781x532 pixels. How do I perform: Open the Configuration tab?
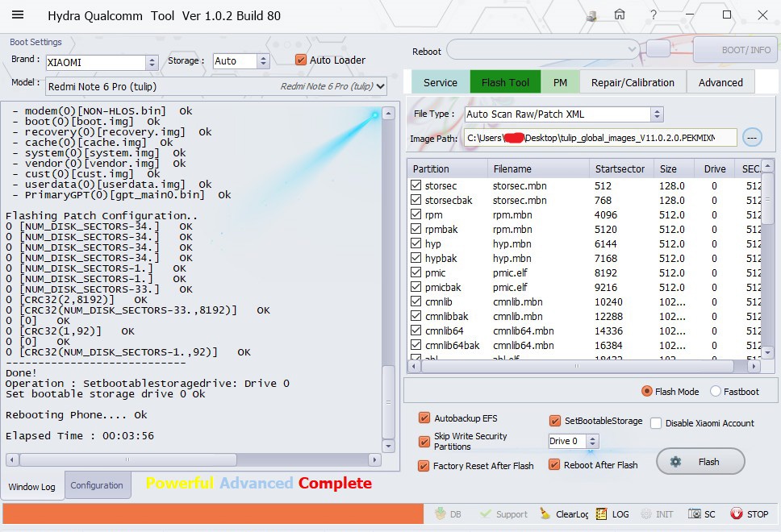coord(97,485)
